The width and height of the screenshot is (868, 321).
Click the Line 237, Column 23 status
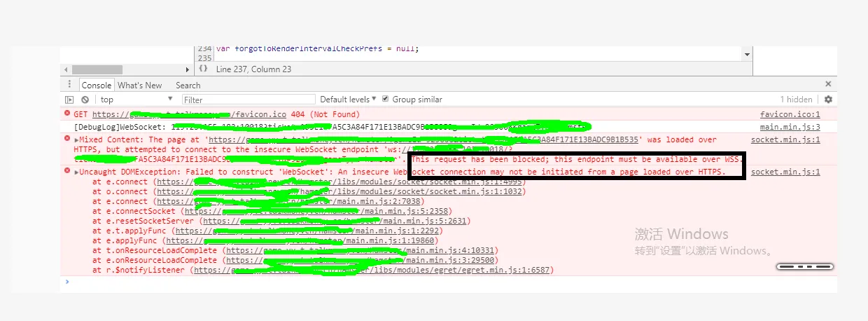pyautogui.click(x=254, y=69)
